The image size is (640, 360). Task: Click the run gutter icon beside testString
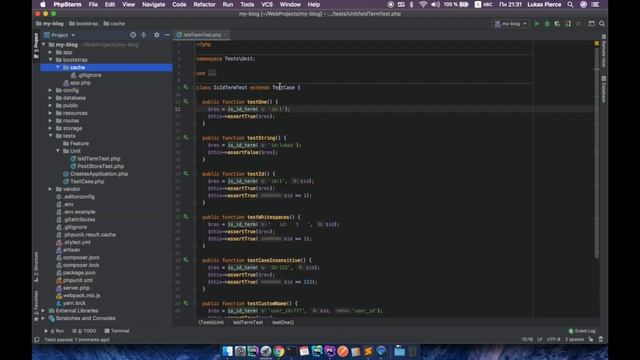point(186,138)
